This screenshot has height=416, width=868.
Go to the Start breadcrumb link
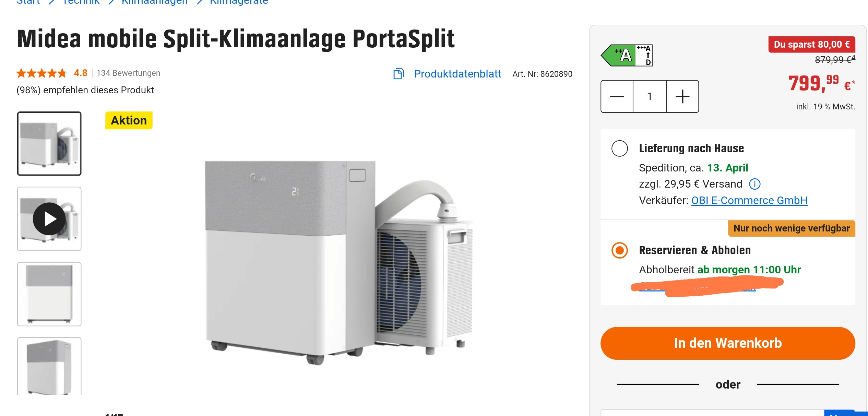(x=28, y=2)
